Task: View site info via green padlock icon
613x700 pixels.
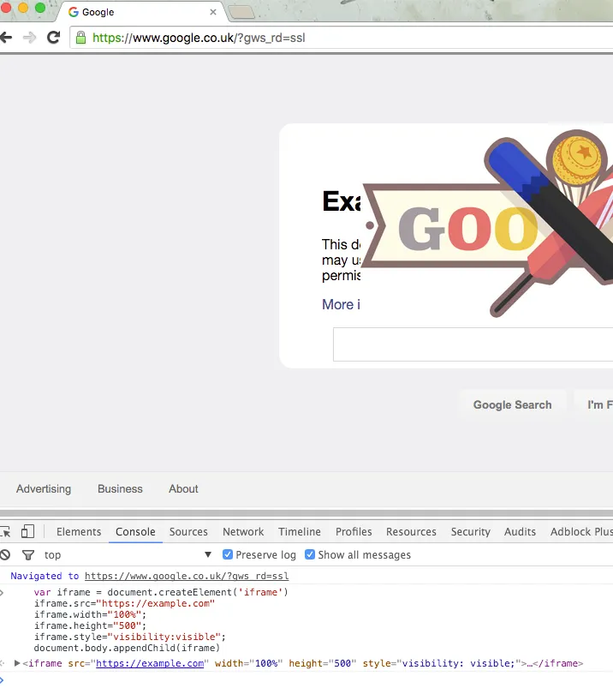Action: [80, 38]
